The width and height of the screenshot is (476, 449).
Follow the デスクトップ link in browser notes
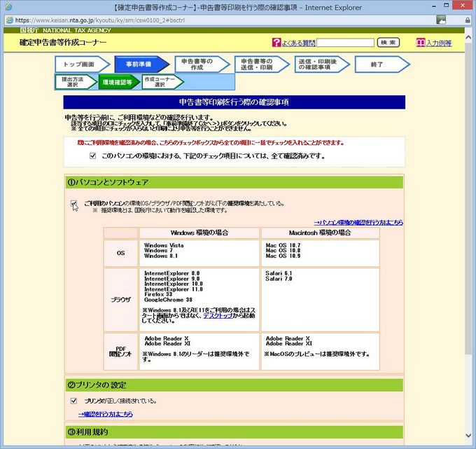click(217, 316)
